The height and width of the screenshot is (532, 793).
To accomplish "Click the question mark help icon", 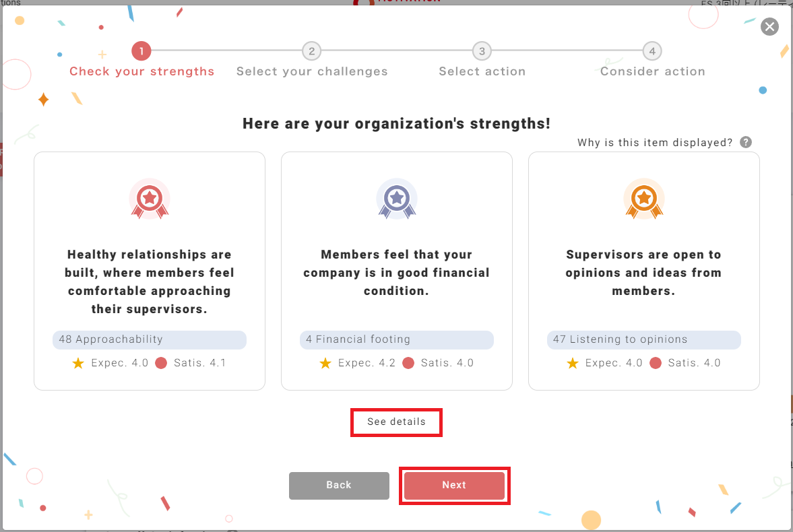I will 745,142.
